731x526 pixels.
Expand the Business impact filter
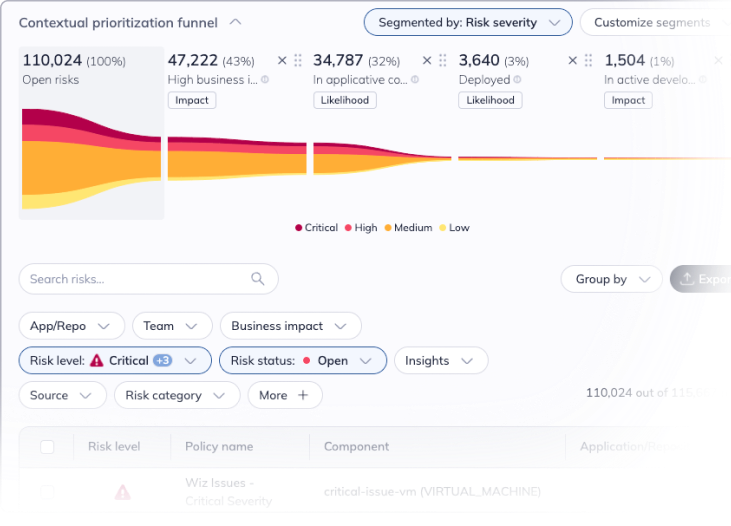point(290,326)
